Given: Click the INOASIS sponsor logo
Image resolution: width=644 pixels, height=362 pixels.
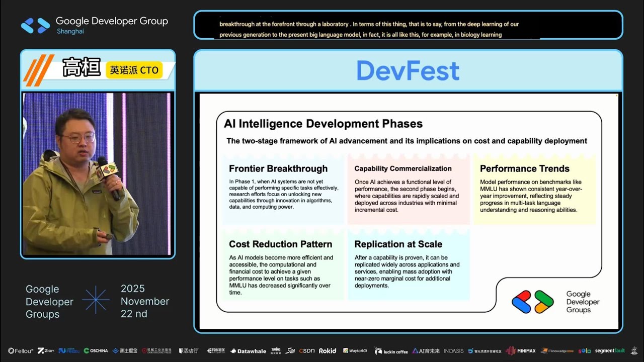Looking at the screenshot, I should pos(454,351).
